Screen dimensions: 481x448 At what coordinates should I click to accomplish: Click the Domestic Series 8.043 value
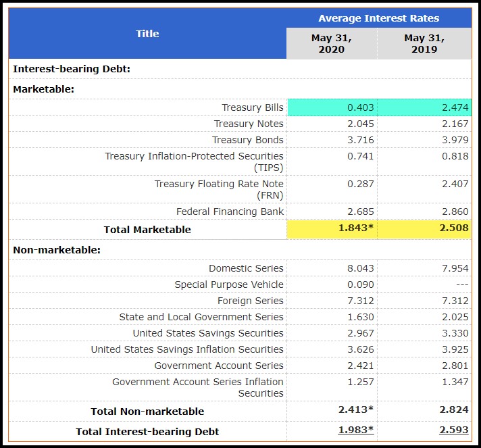(361, 268)
